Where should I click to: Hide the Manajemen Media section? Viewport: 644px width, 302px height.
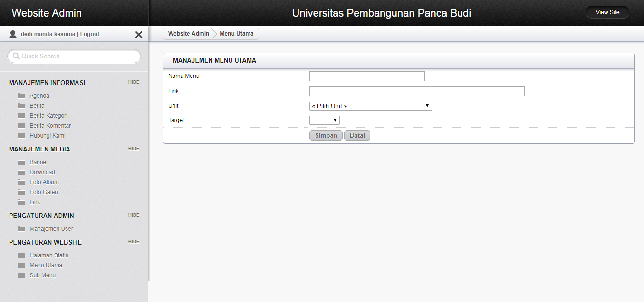134,149
